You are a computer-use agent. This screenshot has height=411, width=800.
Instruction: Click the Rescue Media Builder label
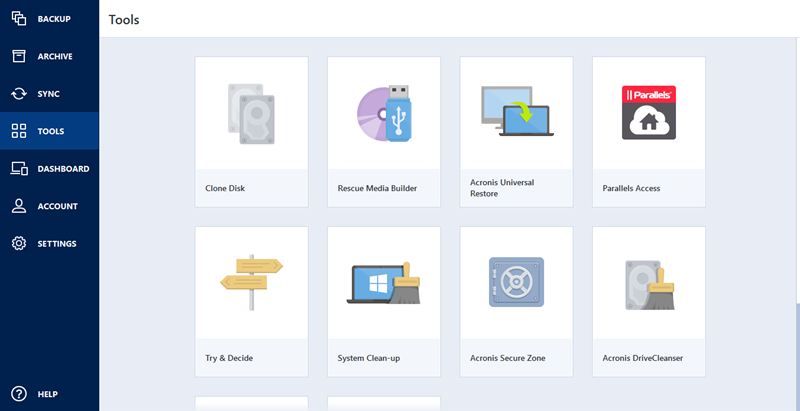pyautogui.click(x=377, y=188)
